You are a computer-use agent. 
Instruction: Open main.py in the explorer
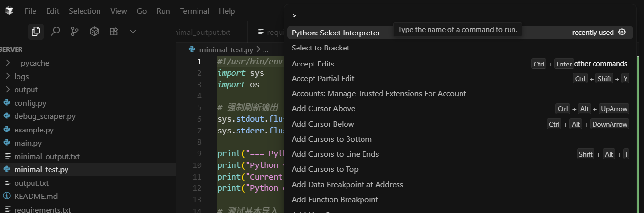point(88,143)
